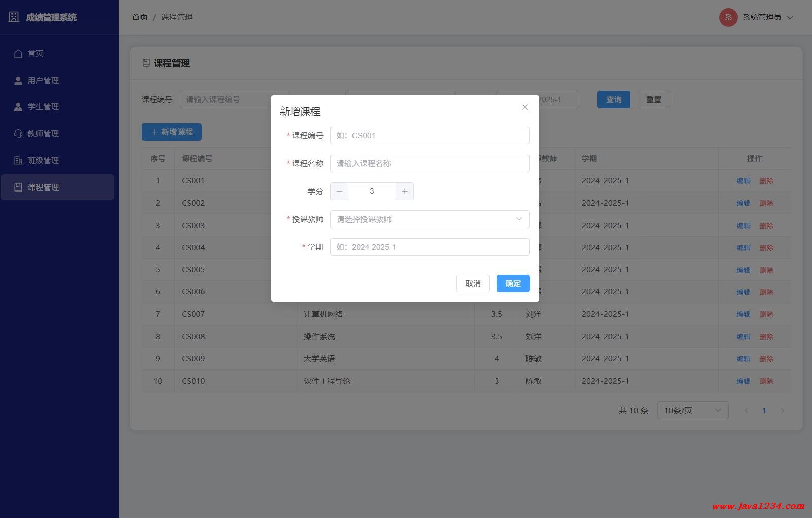Focus the course number input in dialog
Viewport: 812px width, 518px height.
(x=430, y=136)
